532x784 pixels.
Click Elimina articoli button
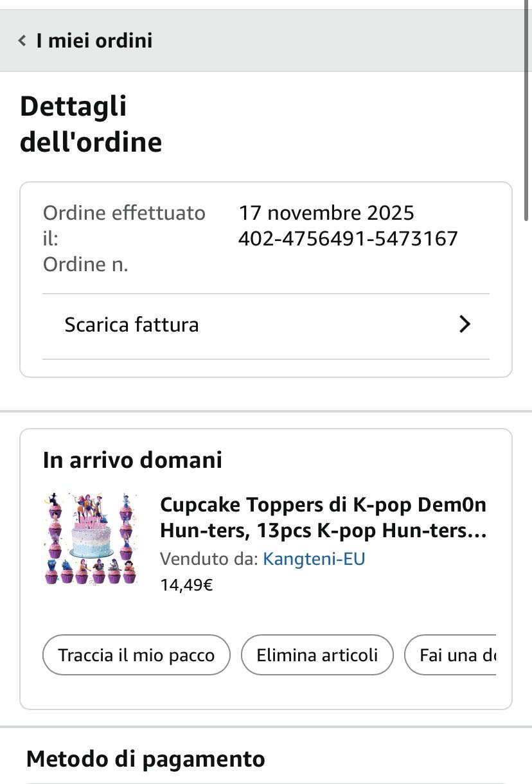pos(317,655)
